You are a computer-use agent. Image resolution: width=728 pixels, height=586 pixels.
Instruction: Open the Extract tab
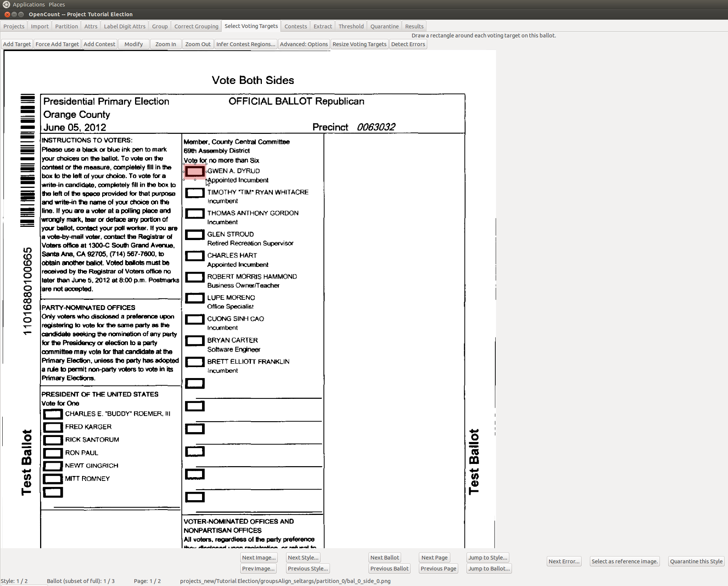click(323, 26)
